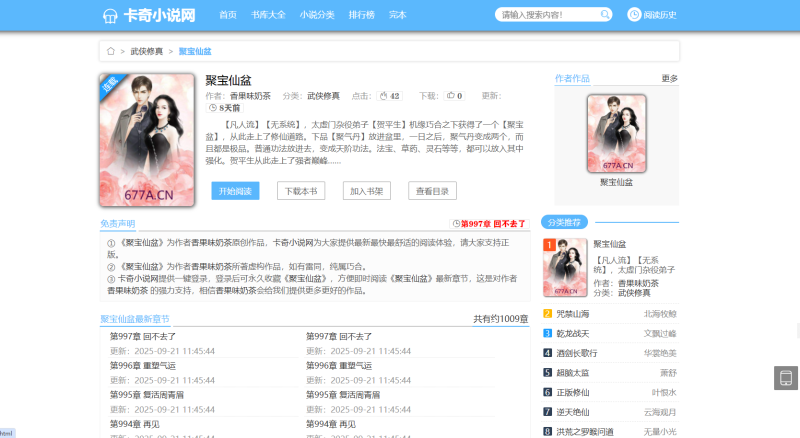Open 乾龙战天 in recommendations
The height and width of the screenshot is (438, 800).
[x=572, y=333]
